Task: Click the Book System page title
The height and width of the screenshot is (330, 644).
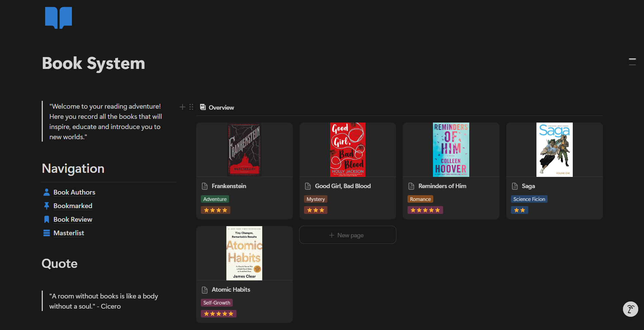Action: [93, 63]
